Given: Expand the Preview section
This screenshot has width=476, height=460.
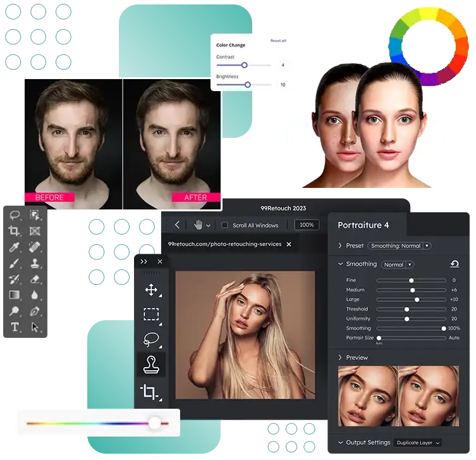Looking at the screenshot, I should pos(340,357).
